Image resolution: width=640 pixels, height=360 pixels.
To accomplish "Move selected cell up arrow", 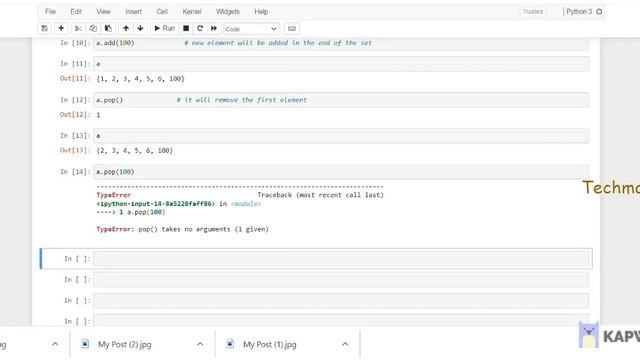I will 126,29.
